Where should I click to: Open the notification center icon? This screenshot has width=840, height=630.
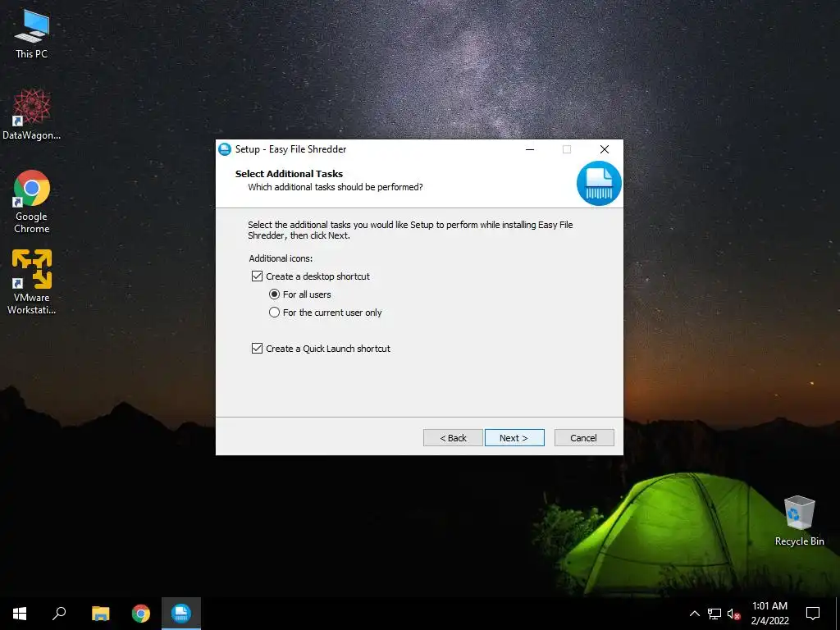click(813, 614)
